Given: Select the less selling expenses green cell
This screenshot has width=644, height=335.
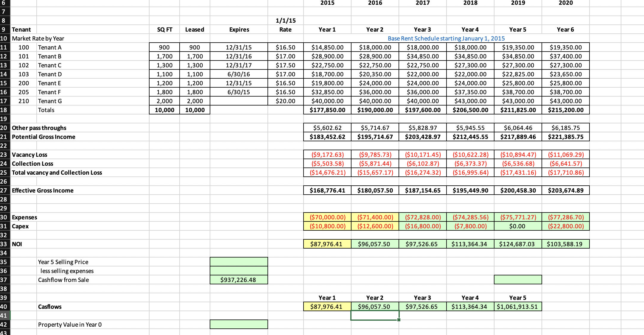Looking at the screenshot, I should [239, 271].
